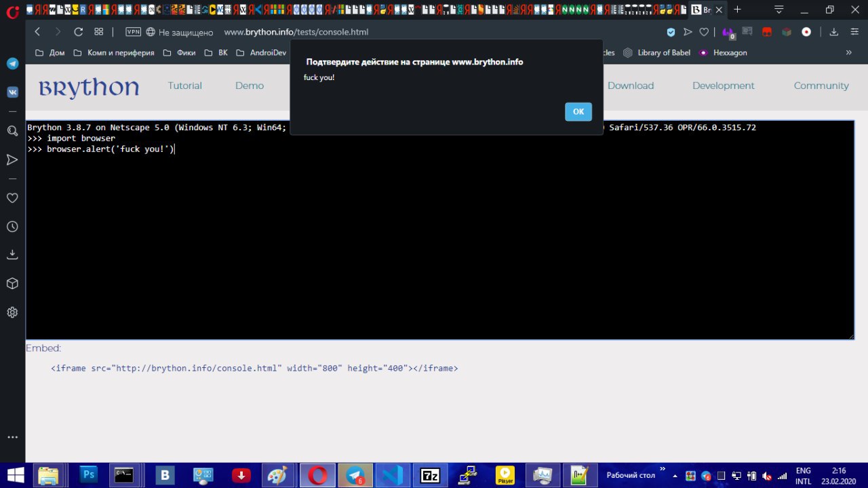Open the Speed Dial start page
This screenshot has width=868, height=488.
tap(98, 32)
